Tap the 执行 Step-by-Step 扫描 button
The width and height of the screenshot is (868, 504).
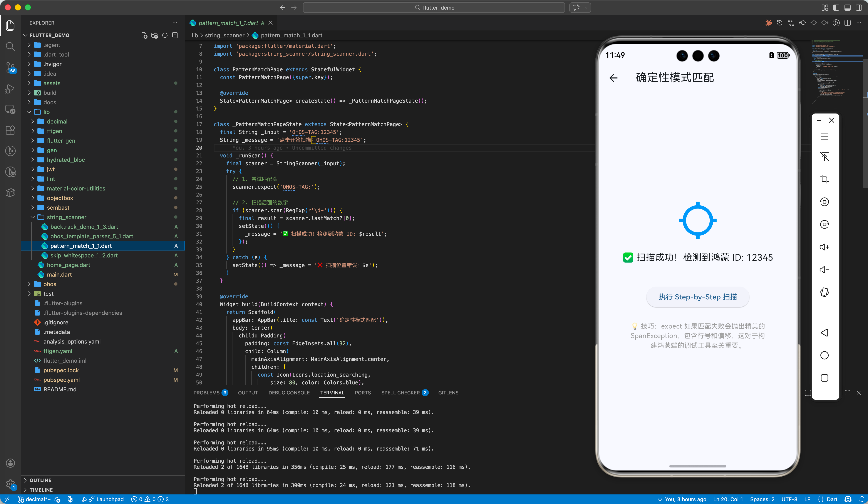coord(697,297)
